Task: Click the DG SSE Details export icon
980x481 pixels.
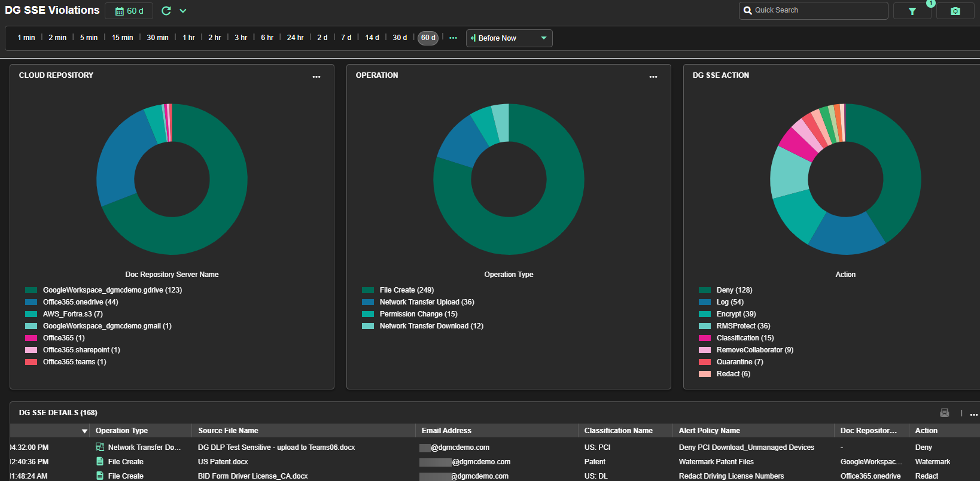Action: pos(945,413)
